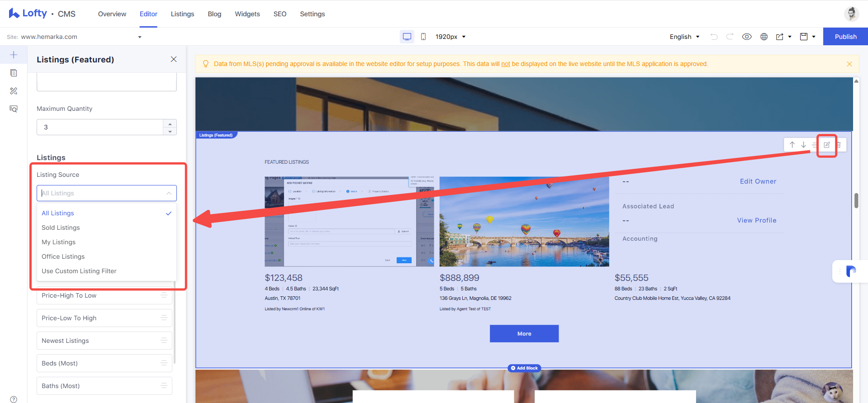The width and height of the screenshot is (868, 403).
Task: Select My Listings option
Action: [106, 242]
